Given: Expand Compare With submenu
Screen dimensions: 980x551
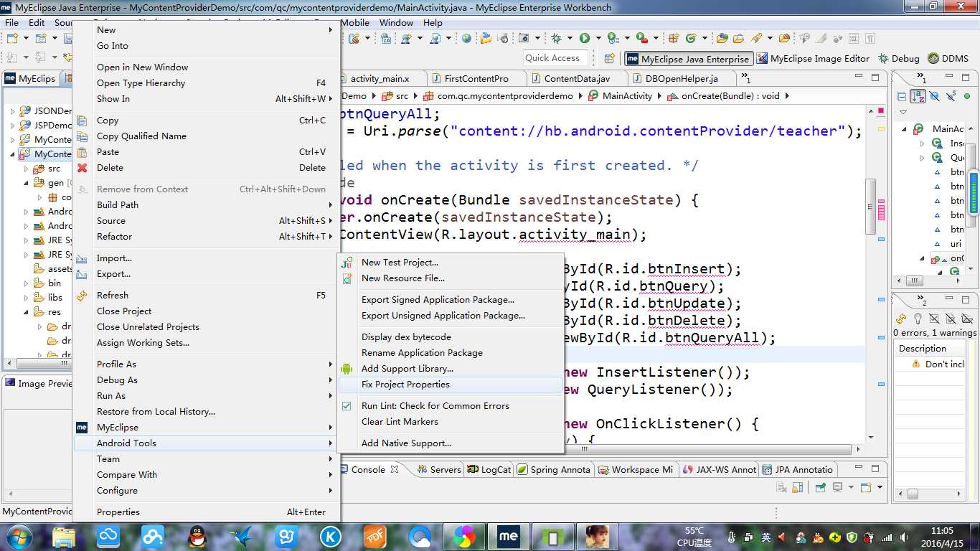Looking at the screenshot, I should [x=207, y=475].
